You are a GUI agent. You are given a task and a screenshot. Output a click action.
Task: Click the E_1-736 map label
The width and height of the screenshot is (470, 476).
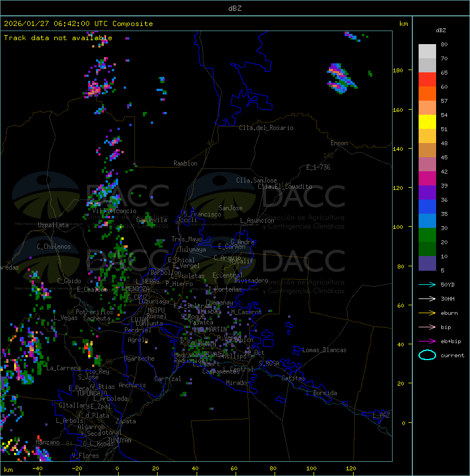click(318, 167)
